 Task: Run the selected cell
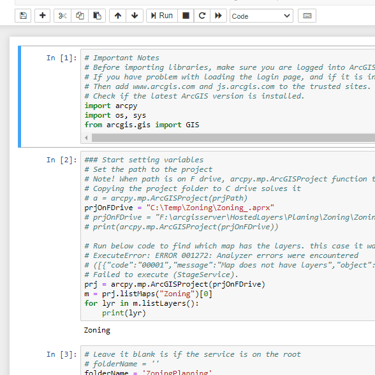click(162, 16)
